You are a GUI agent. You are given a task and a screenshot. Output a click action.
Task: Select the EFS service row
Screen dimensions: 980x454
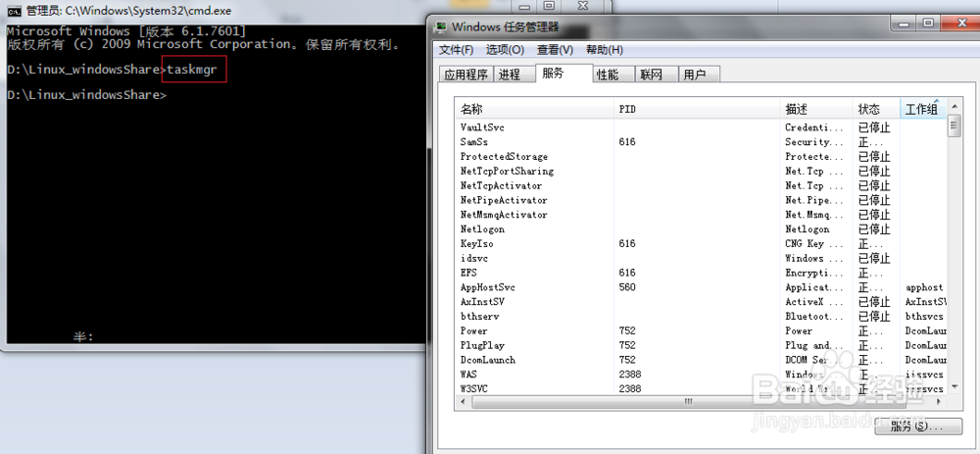(702, 273)
